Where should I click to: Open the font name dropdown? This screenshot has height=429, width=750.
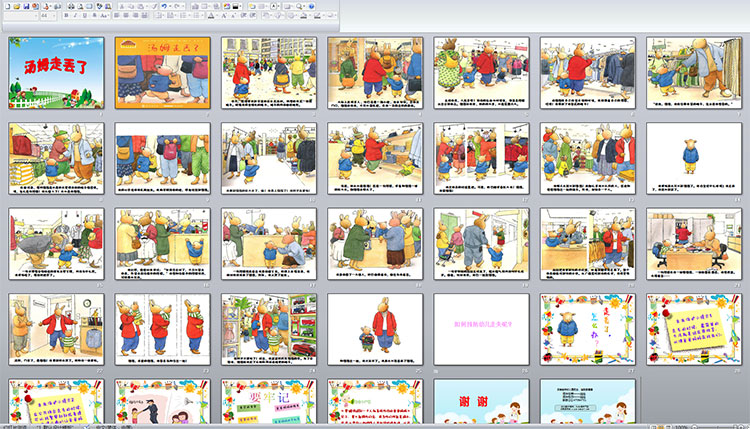click(x=36, y=16)
